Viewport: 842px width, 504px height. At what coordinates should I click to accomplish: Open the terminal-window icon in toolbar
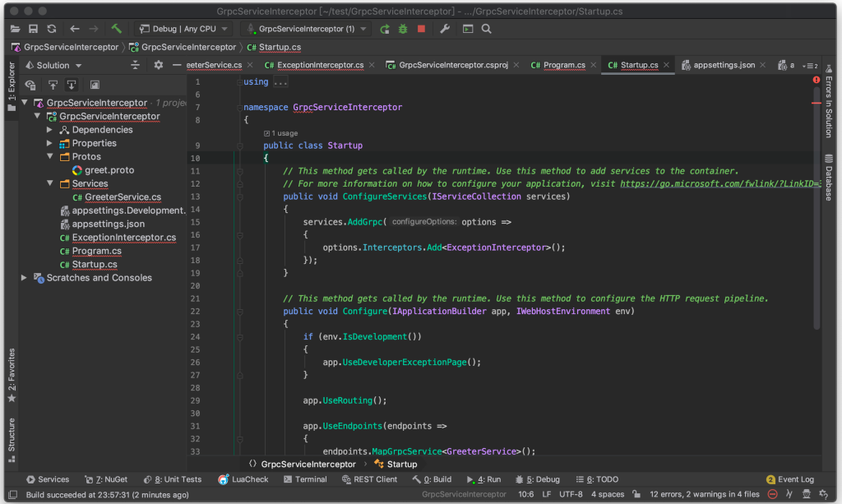468,29
